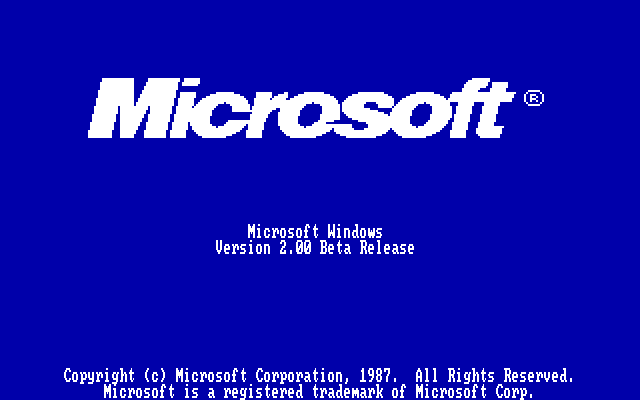Viewport: 640px width, 400px height.
Task: Click the word 'Release' in version line
Action: pyautogui.click(x=387, y=248)
